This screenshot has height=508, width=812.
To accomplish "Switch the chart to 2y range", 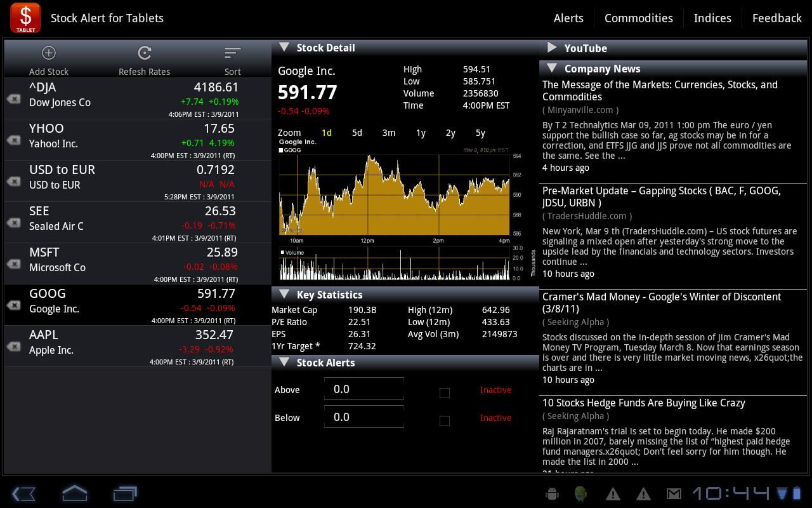I will coord(450,133).
